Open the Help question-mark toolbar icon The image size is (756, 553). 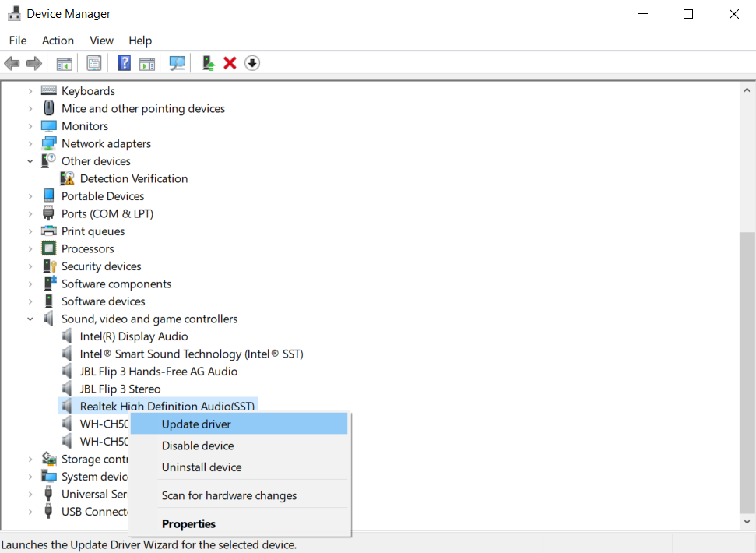coord(125,63)
